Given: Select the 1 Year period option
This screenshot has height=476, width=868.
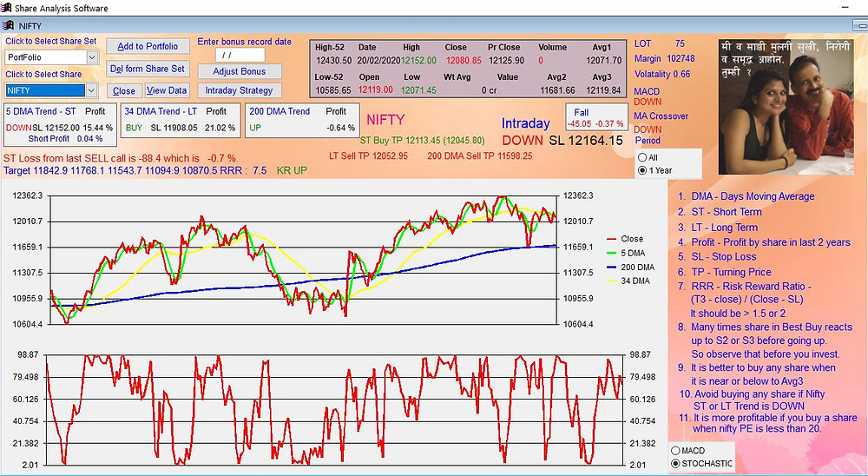Looking at the screenshot, I should tap(642, 170).
